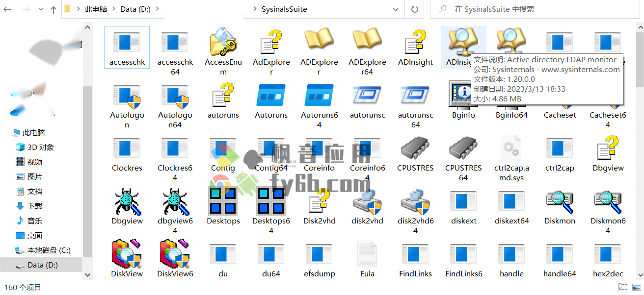
Task: Refresh the SysinalsSuite folder view
Action: tap(414, 9)
